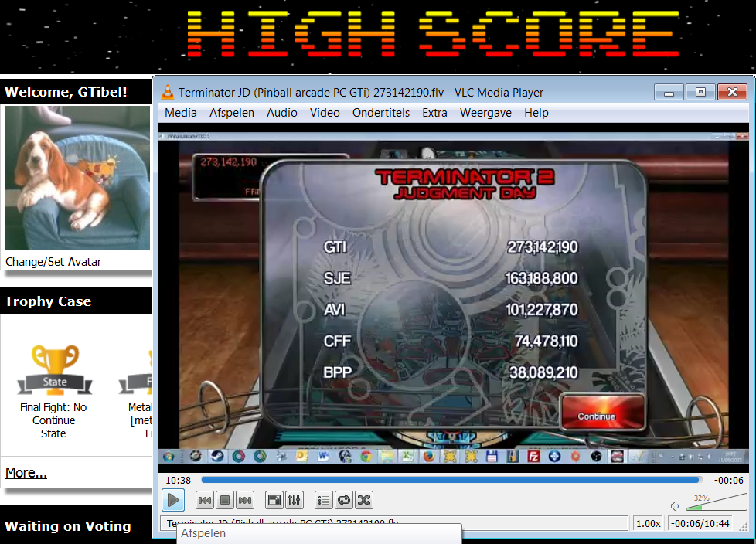Toggle the loop/repeat mode button

coord(344,500)
